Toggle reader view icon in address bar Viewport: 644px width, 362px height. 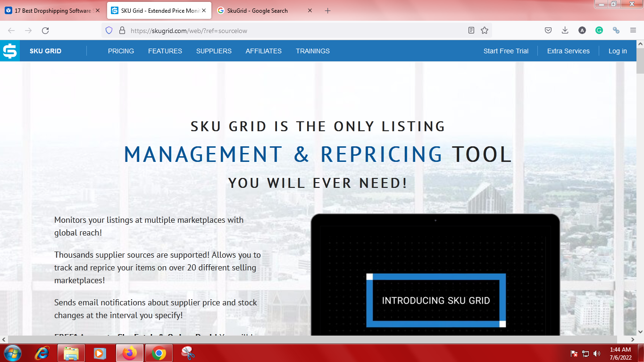click(x=471, y=30)
